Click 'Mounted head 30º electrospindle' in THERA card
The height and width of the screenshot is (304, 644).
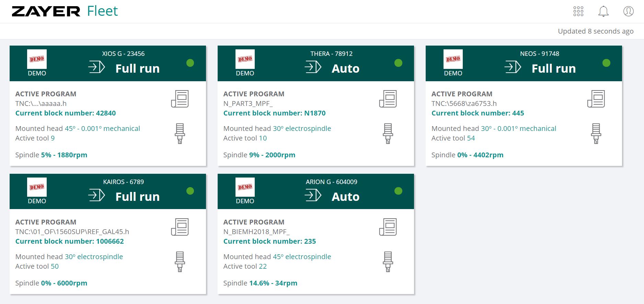click(277, 129)
